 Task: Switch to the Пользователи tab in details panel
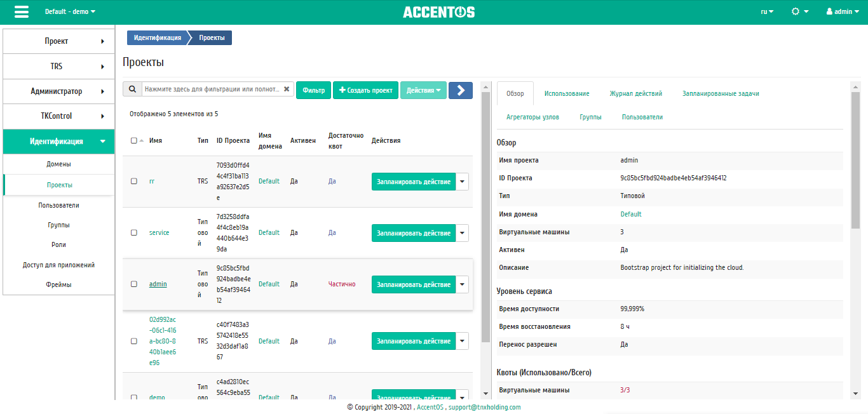coord(642,117)
